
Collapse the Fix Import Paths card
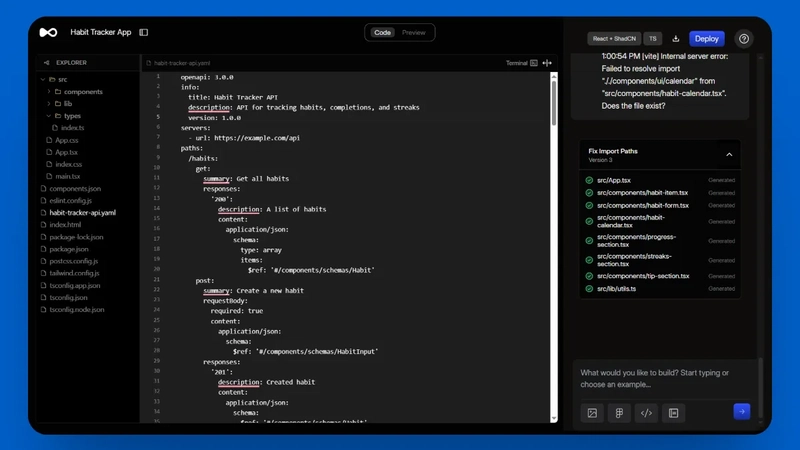[x=729, y=155]
